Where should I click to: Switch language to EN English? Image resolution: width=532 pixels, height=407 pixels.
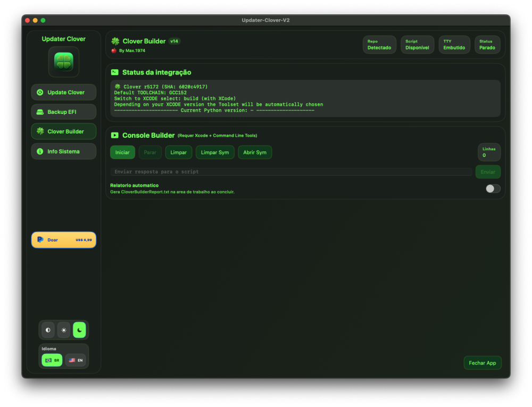point(76,360)
